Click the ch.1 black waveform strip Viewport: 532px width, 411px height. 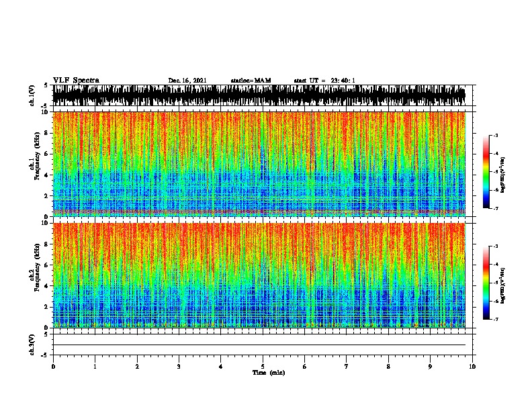point(259,95)
